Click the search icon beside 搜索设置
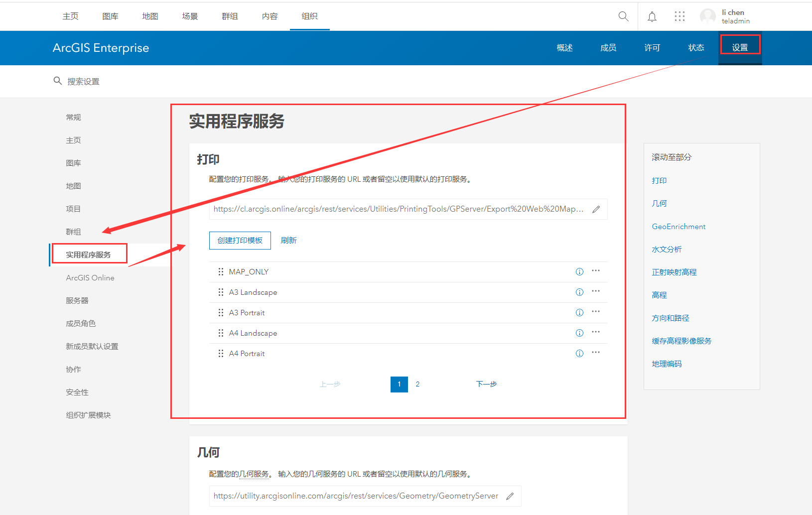The width and height of the screenshot is (812, 515). point(58,81)
